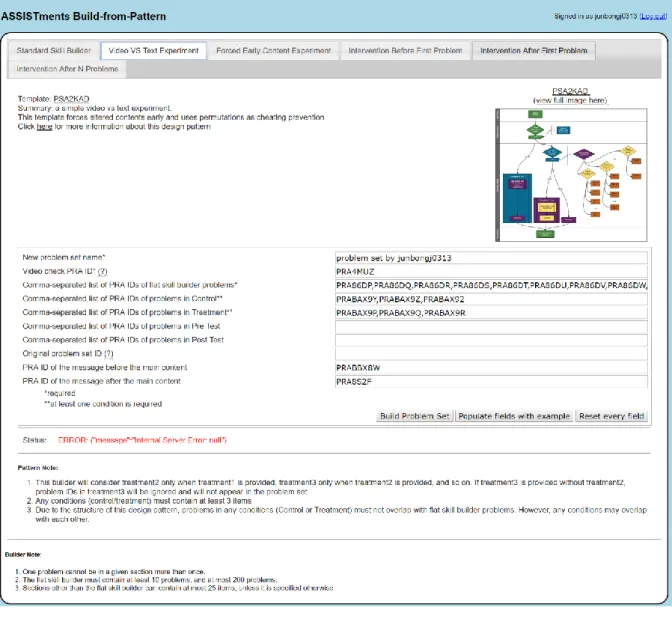Click 'One problem cannot be in a given section' note
The width and height of the screenshot is (672, 622).
114,572
